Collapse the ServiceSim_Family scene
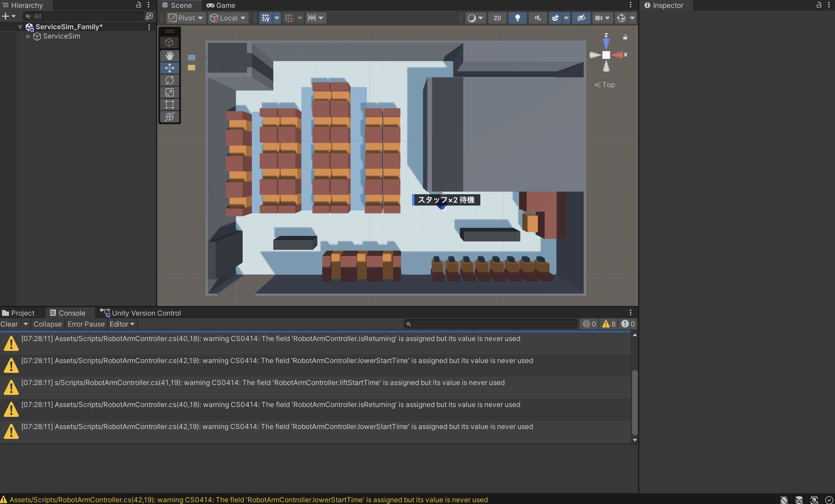 click(x=20, y=27)
